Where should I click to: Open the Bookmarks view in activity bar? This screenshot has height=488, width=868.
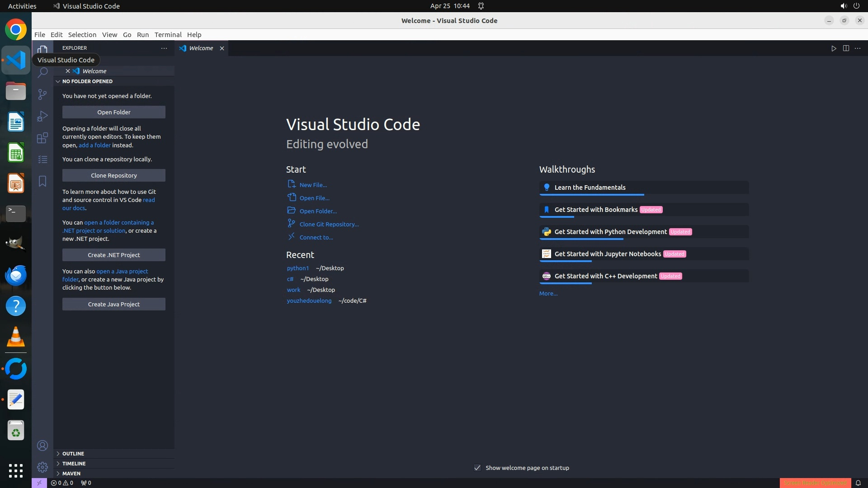42,181
